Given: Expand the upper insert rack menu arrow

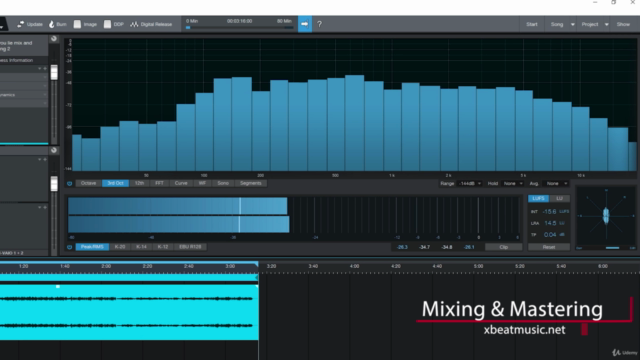Looking at the screenshot, I should click(x=40, y=69).
